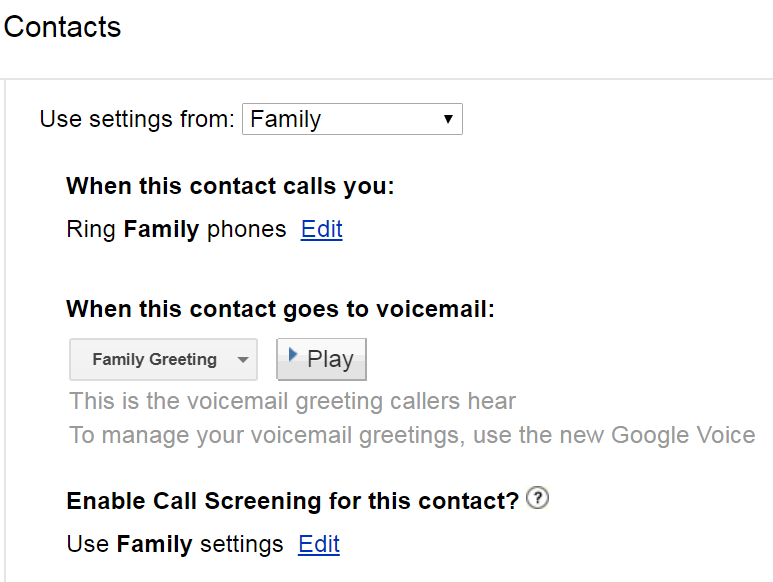Screen dimensions: 773x582
Task: Click the Contacts page heading
Action: (62, 27)
